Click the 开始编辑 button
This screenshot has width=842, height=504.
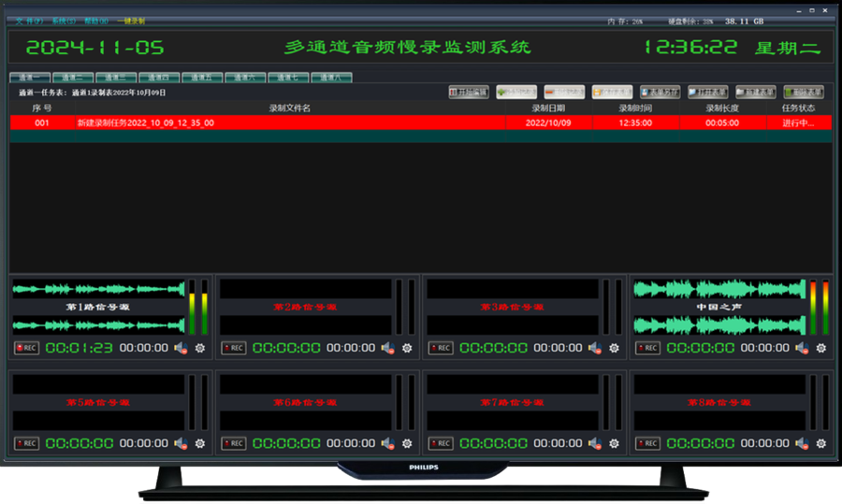pyautogui.click(x=469, y=93)
